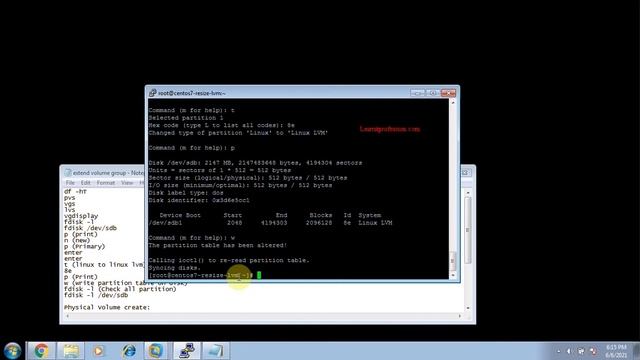The image size is (640, 360).
Task: Open Windows Media Player taskbar icon
Action: coord(98,351)
